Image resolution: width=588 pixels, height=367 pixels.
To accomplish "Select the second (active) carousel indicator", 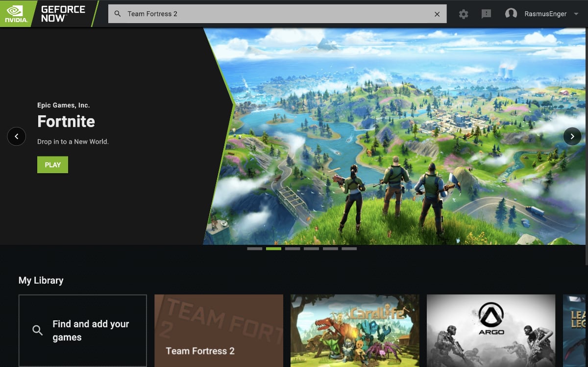I will (273, 249).
